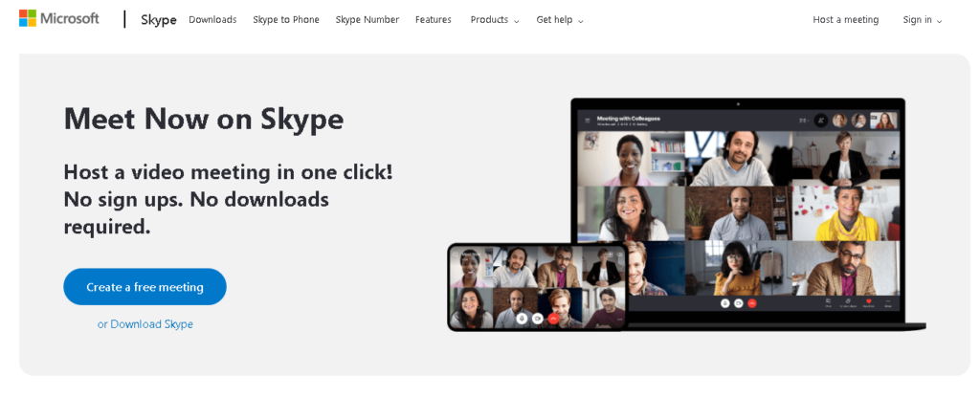The width and height of the screenshot is (980, 398).
Task: Click the Create a free meeting button
Action: (145, 287)
